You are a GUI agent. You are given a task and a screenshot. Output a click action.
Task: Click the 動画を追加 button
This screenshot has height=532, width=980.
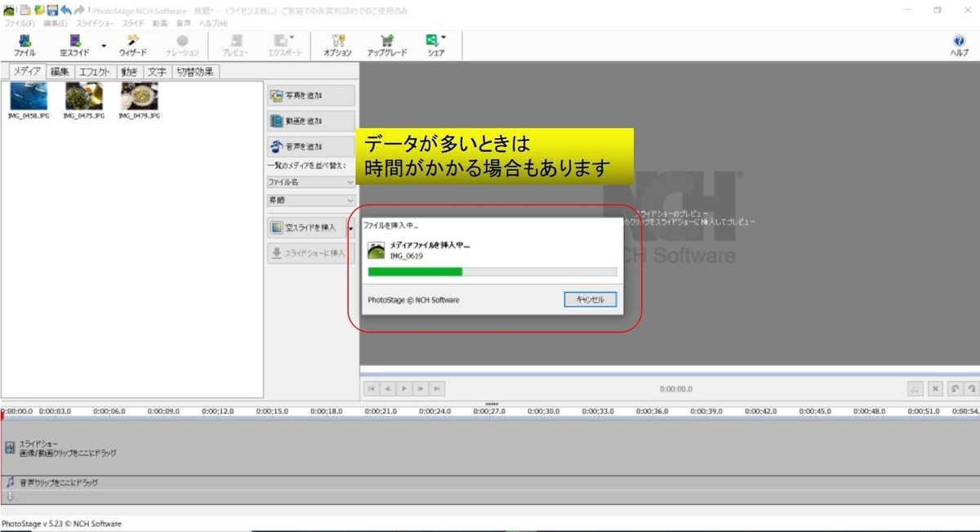(x=311, y=121)
